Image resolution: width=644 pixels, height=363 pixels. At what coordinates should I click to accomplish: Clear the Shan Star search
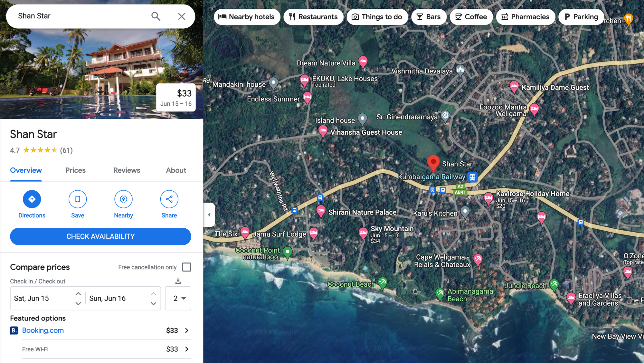tap(182, 16)
